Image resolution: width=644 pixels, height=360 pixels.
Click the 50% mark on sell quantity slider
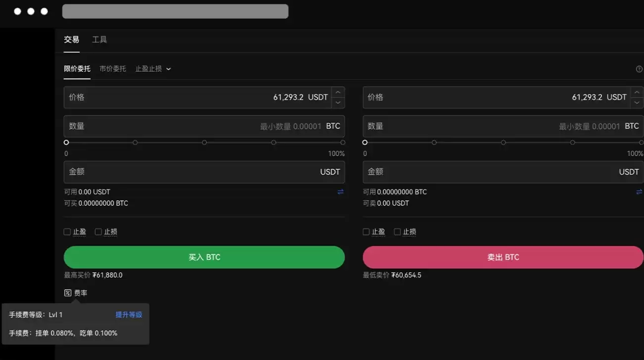(503, 142)
